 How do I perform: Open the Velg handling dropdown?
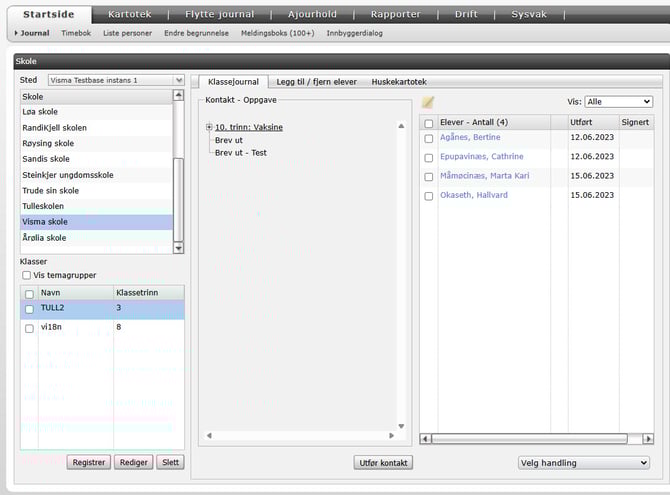[x=584, y=463]
